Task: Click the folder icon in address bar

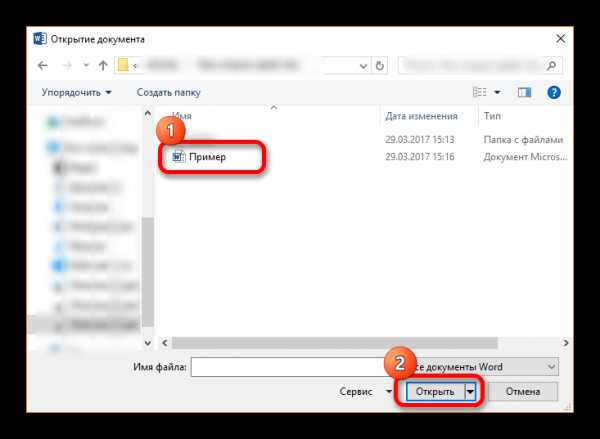Action: (123, 65)
